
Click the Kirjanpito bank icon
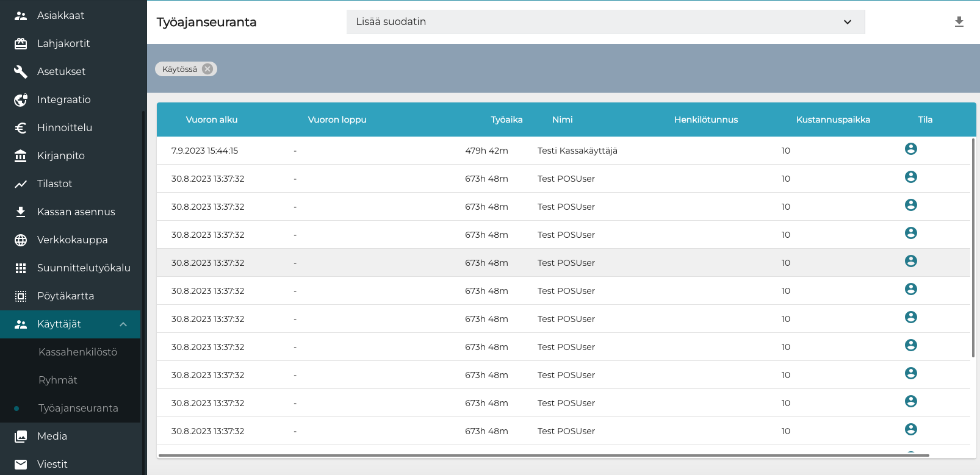tap(21, 156)
